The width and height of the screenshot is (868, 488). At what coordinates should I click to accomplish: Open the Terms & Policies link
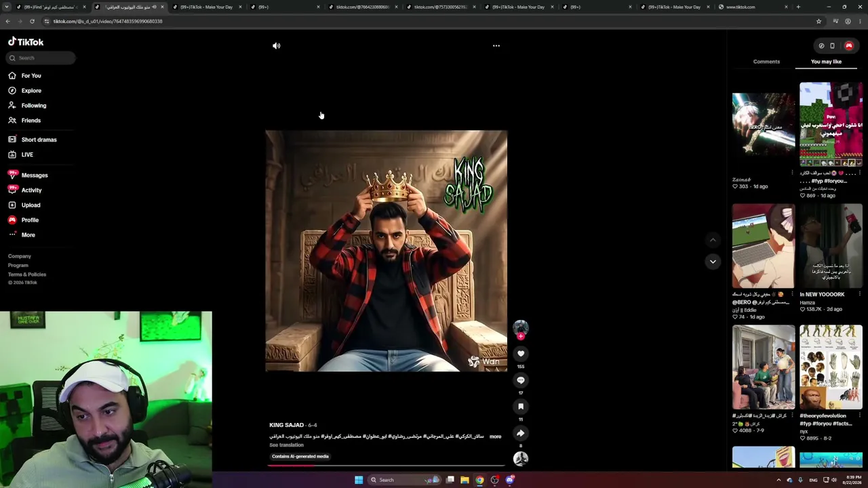[x=27, y=274]
